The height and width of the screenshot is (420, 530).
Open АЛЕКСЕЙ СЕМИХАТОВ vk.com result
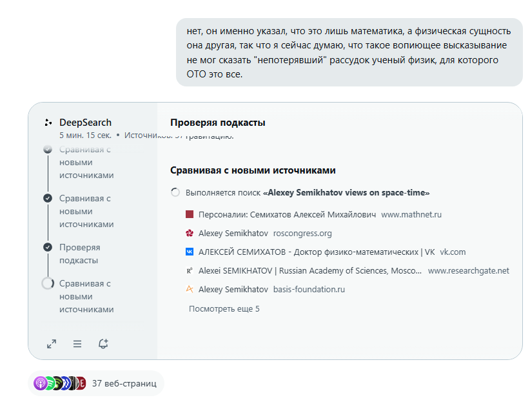[317, 252]
